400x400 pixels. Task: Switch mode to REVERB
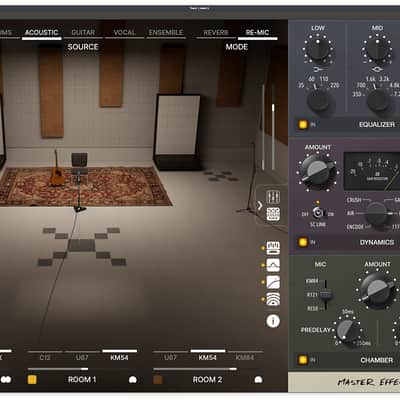216,33
